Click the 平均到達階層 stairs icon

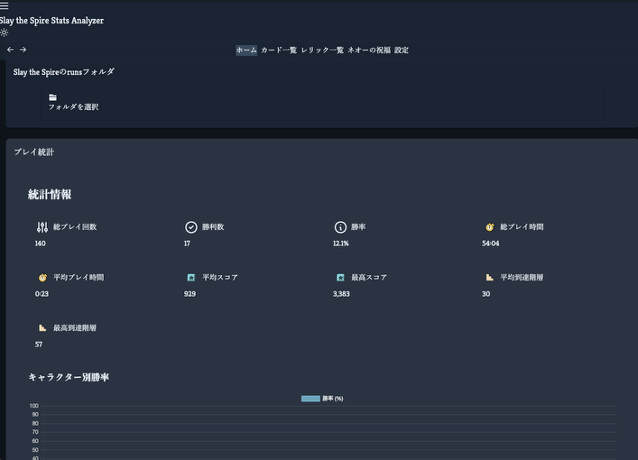(x=490, y=277)
